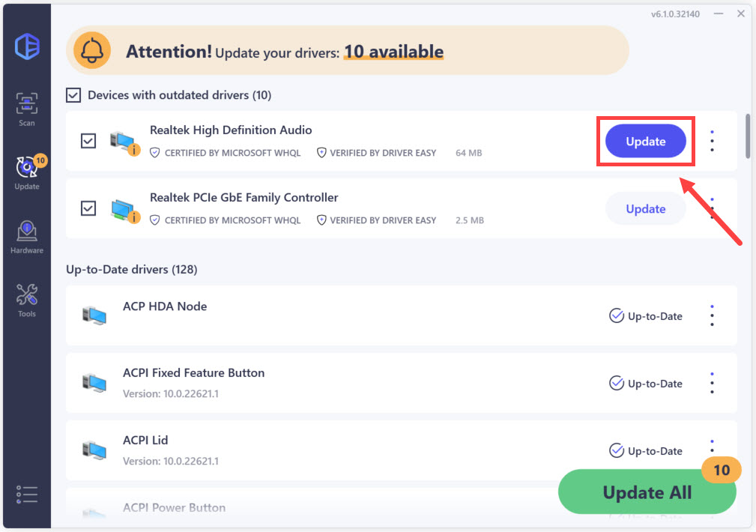756x532 pixels.
Task: Uncheck the Realtek High Definition Audio checkbox
Action: [88, 141]
